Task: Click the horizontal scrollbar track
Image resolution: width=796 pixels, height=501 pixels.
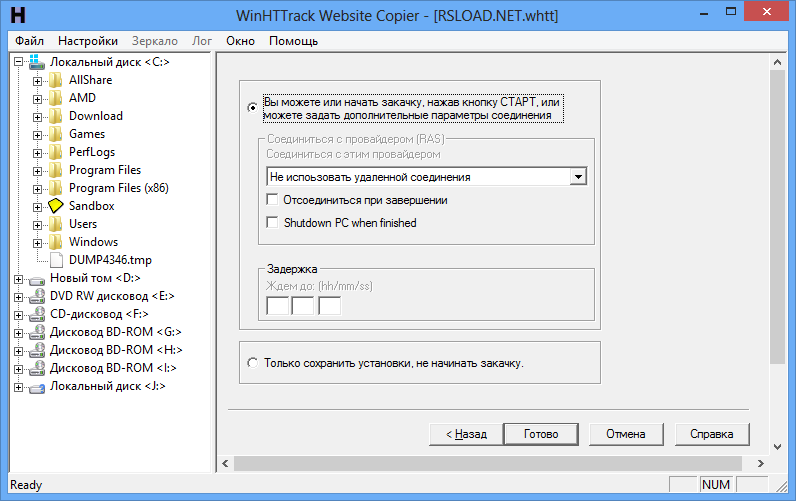Action: 488,463
